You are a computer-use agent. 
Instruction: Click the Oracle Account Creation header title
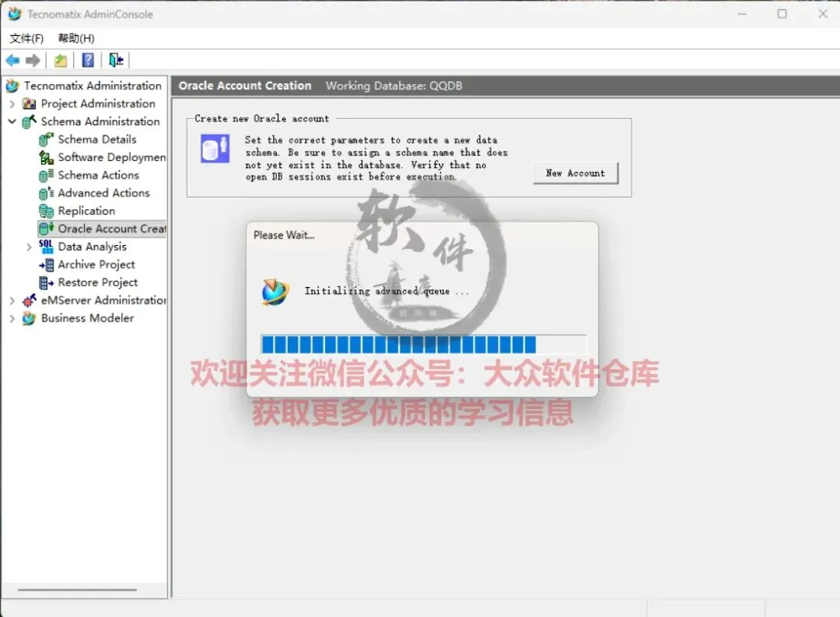pos(245,86)
